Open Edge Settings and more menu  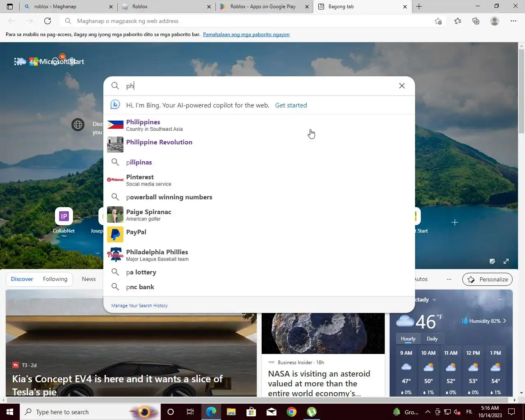(x=514, y=21)
